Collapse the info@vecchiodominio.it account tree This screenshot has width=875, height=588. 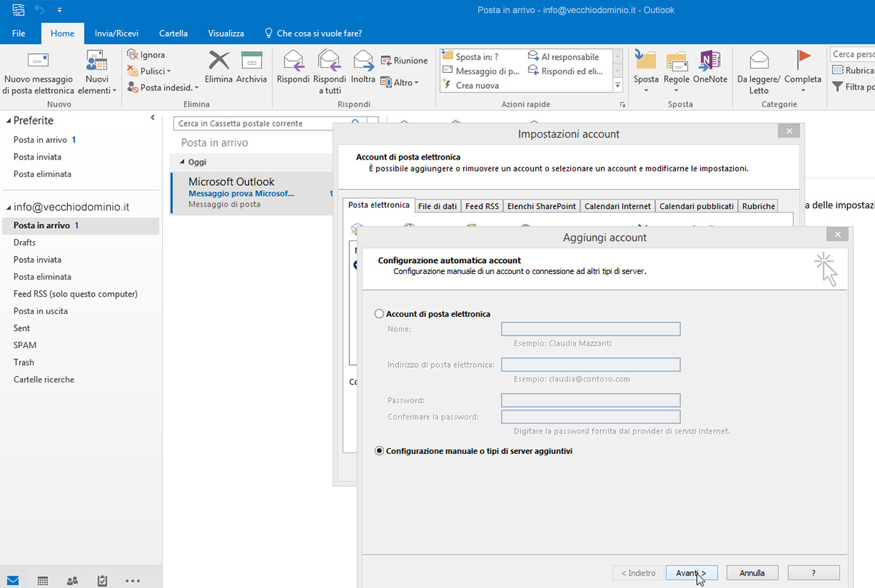pos(8,207)
